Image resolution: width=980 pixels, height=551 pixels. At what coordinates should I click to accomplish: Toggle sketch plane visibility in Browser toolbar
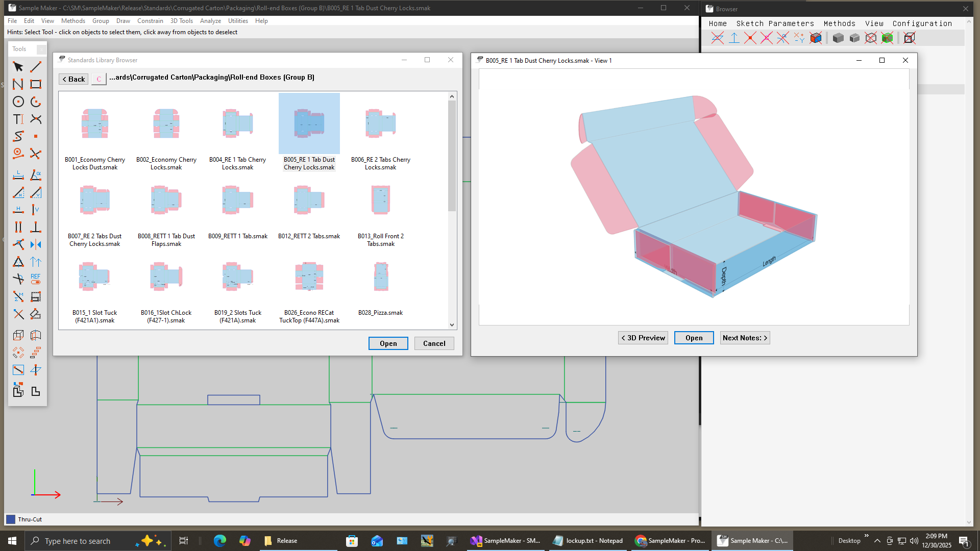(718, 38)
